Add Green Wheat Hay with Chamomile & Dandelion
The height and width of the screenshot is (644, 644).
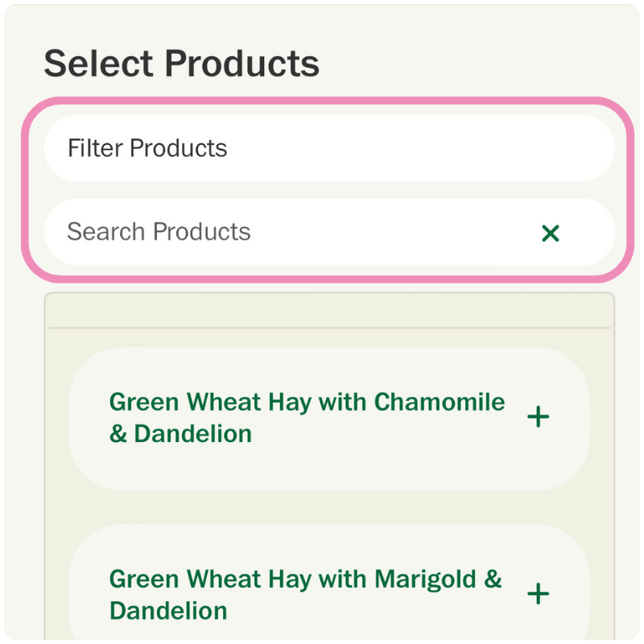(538, 417)
